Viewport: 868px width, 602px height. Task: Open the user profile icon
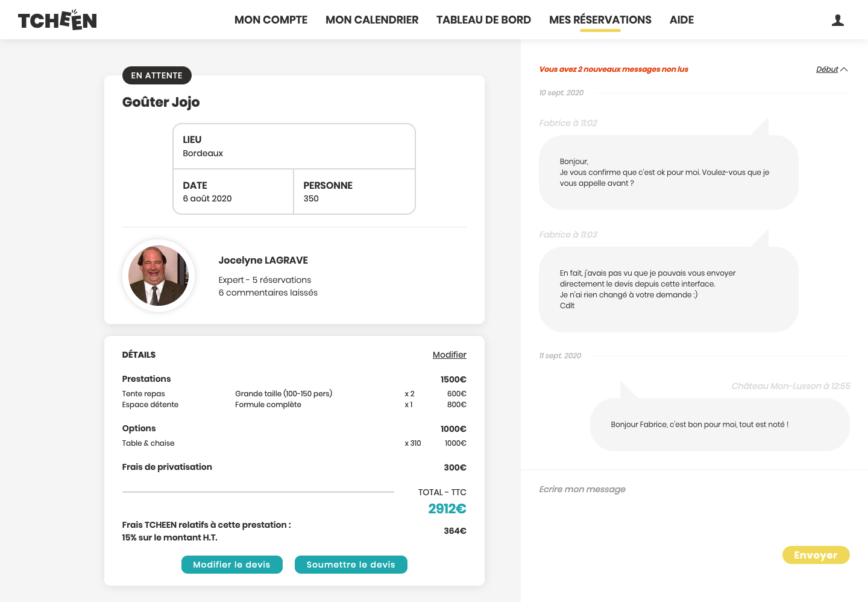(x=837, y=21)
